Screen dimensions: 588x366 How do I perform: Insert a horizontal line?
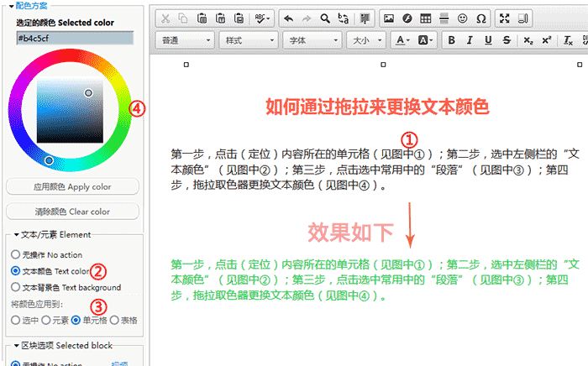click(444, 18)
